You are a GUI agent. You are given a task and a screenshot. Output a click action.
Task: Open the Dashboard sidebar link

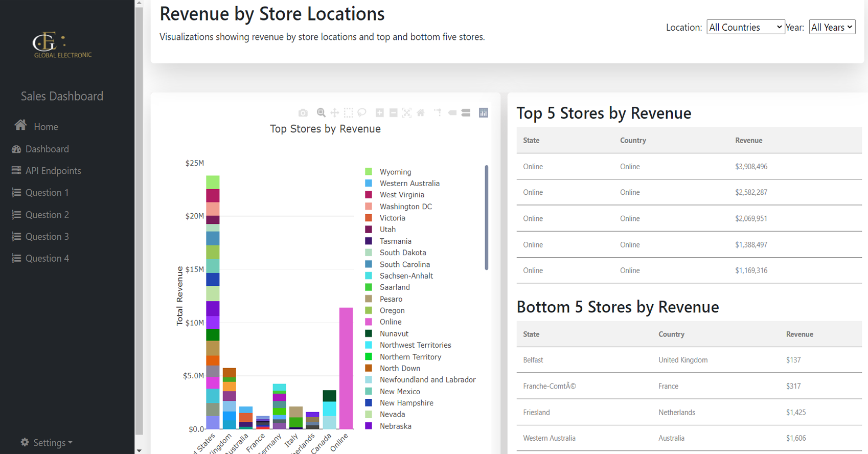[47, 149]
